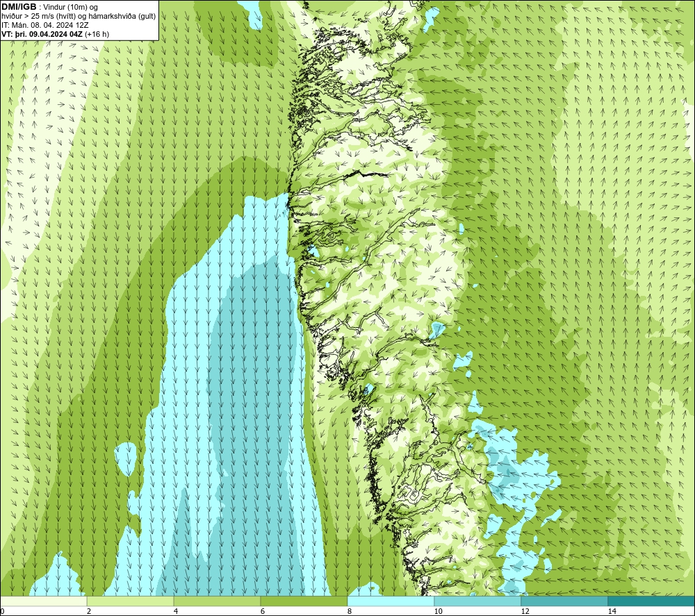Click the 'DMI/IGB : Vindur (10m) og' title line
The image size is (695, 616).
tap(49, 7)
